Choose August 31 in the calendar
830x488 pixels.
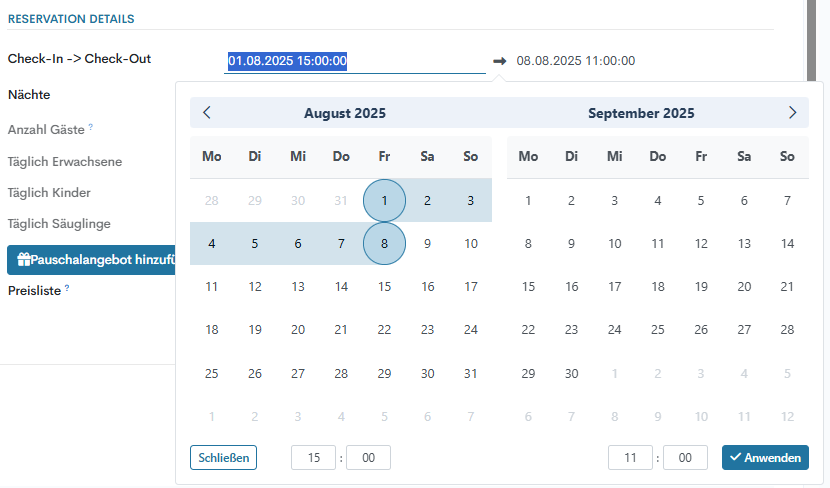(471, 373)
